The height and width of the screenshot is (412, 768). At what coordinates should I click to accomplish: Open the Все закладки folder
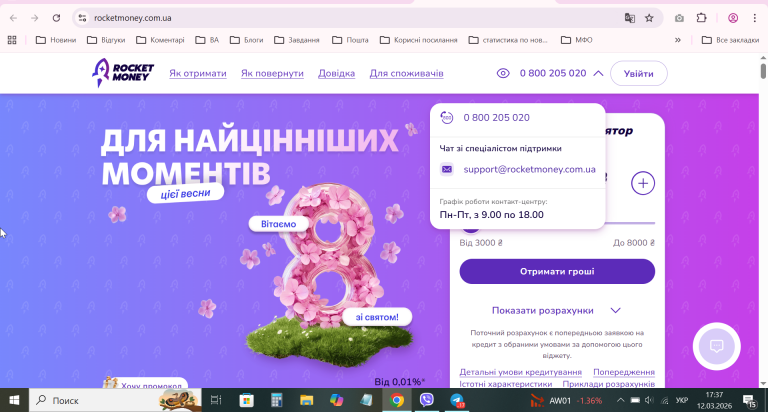coord(730,40)
